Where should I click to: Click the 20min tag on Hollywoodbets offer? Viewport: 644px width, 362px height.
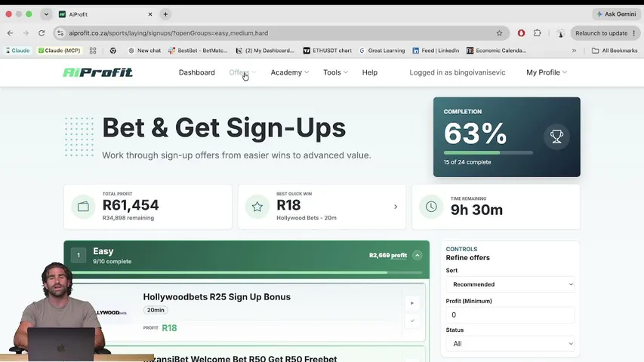pos(156,310)
